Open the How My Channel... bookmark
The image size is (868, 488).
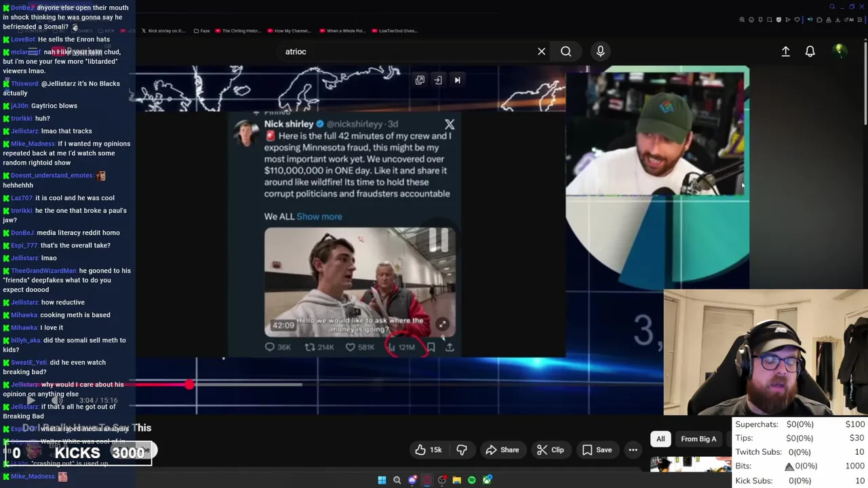tap(289, 30)
